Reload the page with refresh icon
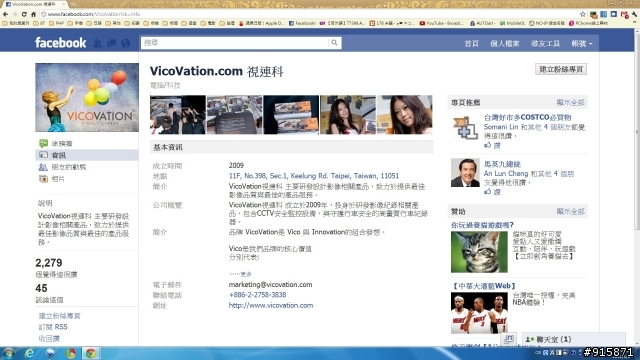This screenshot has width=640, height=360. point(24,14)
